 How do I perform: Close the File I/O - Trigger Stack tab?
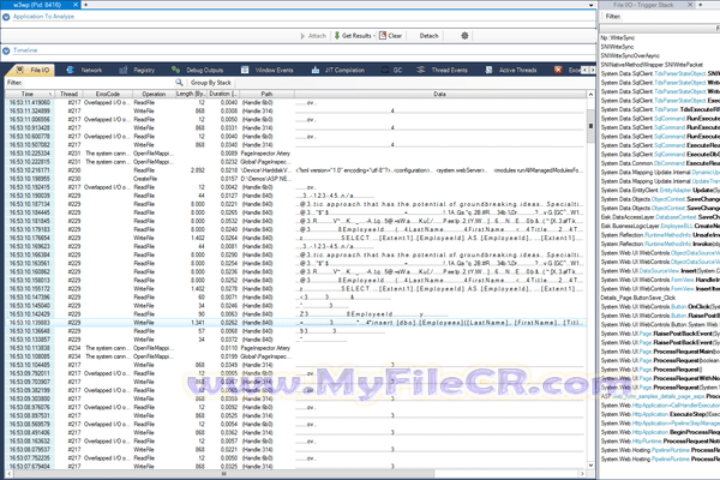tap(690, 5)
